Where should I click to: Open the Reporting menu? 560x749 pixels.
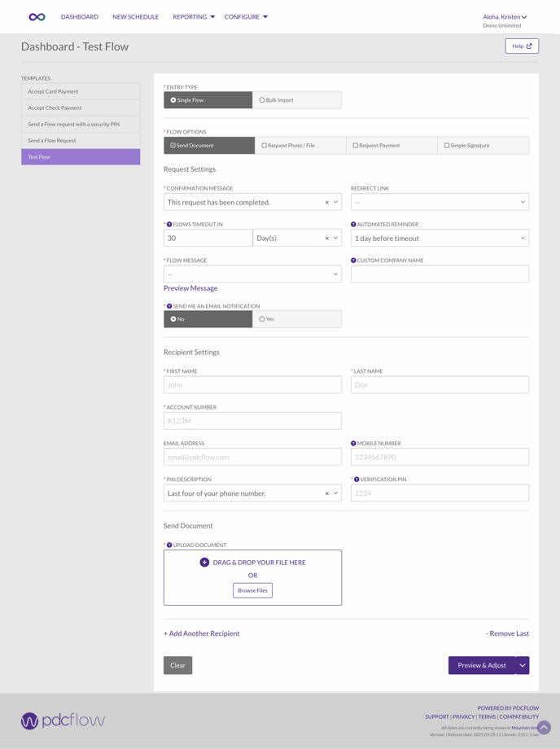194,17
